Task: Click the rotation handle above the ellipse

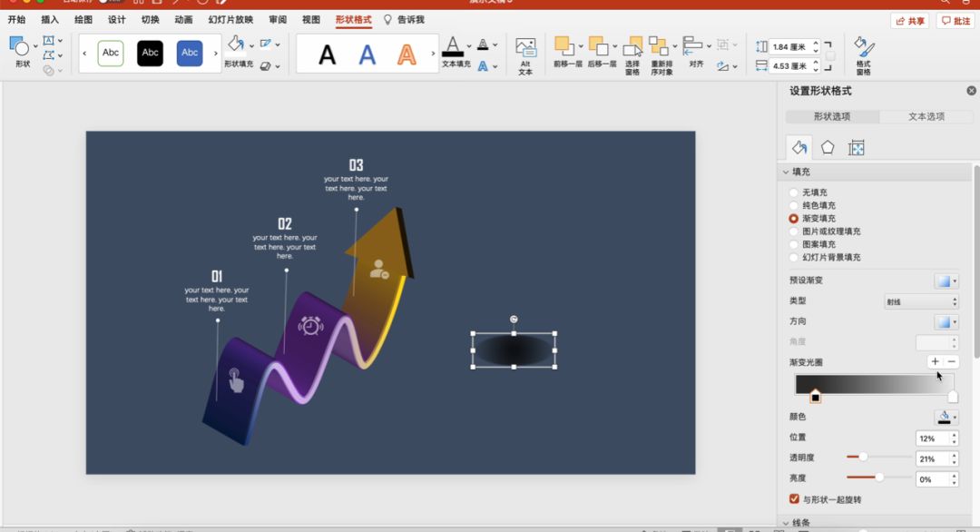Action: 514,320
